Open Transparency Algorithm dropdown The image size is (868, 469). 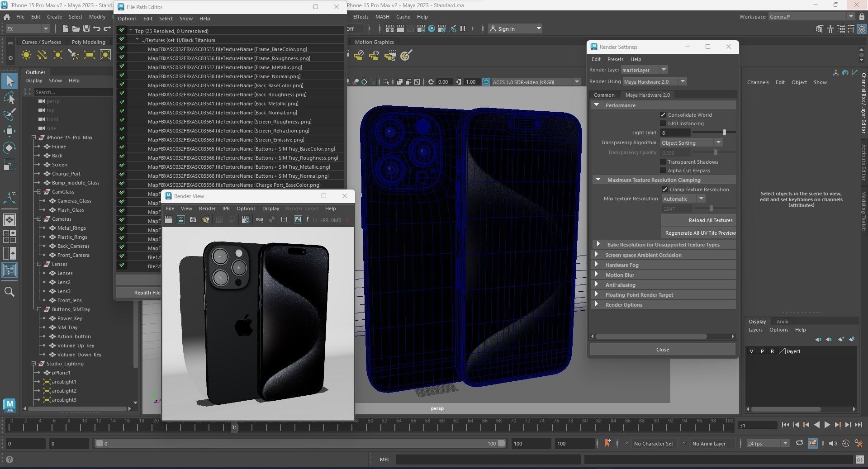tap(691, 142)
